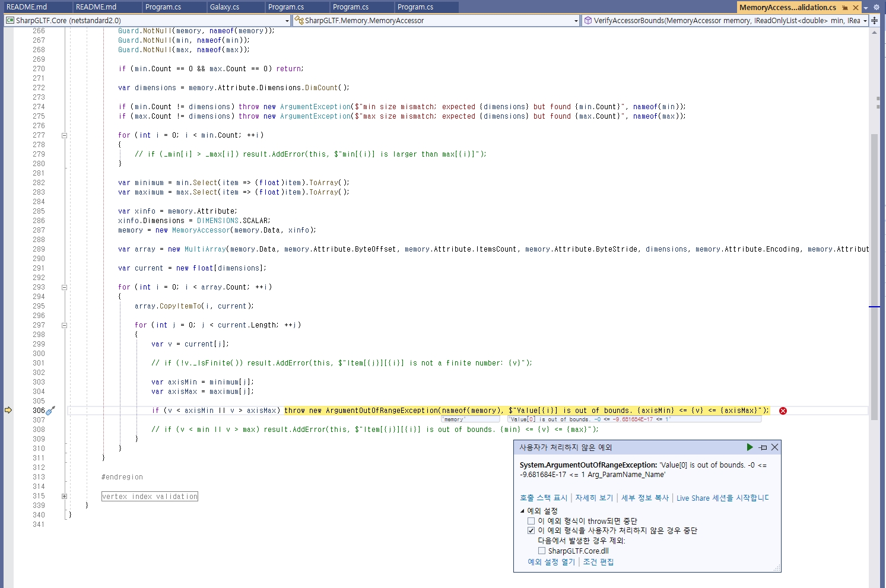Click 'new MultiArray' on line 289

pyautogui.click(x=197, y=249)
